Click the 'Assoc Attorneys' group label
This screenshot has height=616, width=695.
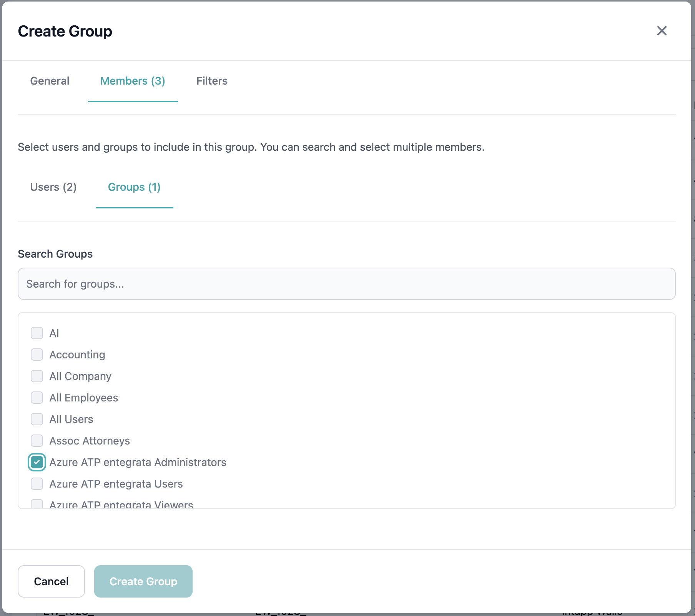90,441
